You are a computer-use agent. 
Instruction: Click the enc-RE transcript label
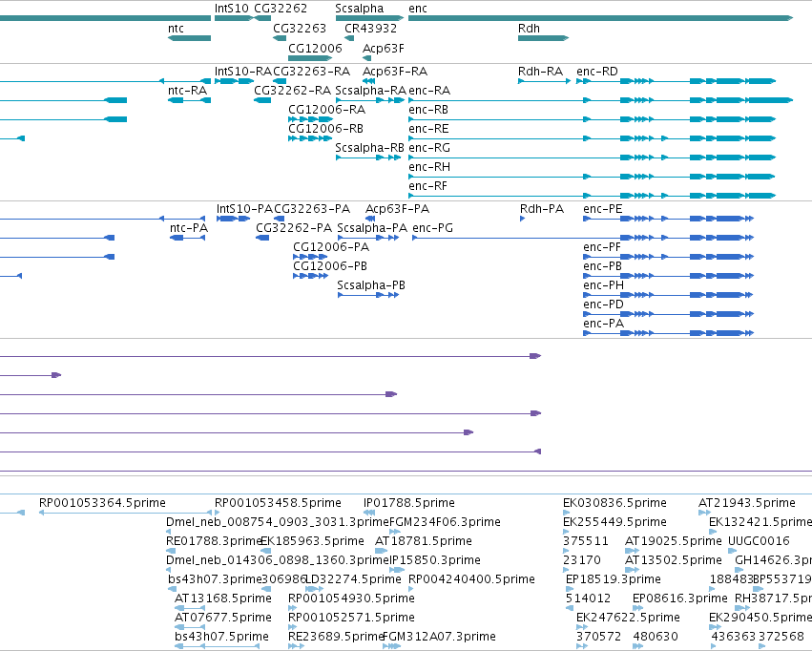tap(428, 129)
